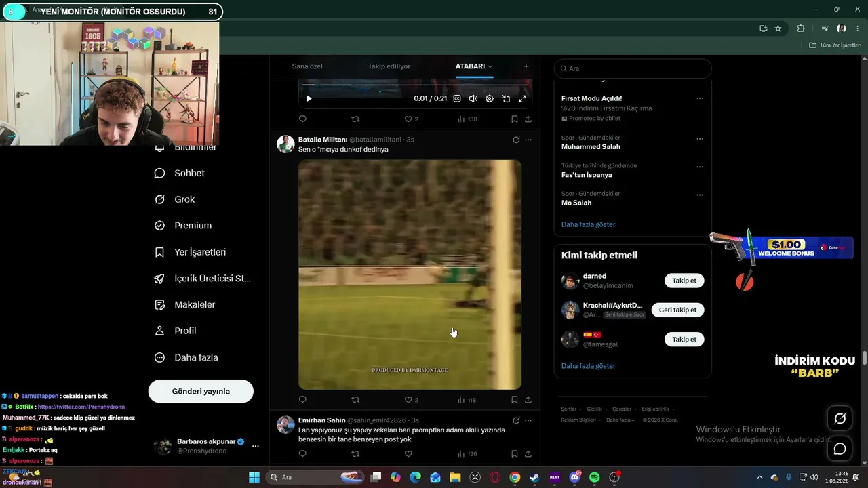Toggle captions on the top video
The width and height of the screenshot is (868, 488).
[x=457, y=99]
